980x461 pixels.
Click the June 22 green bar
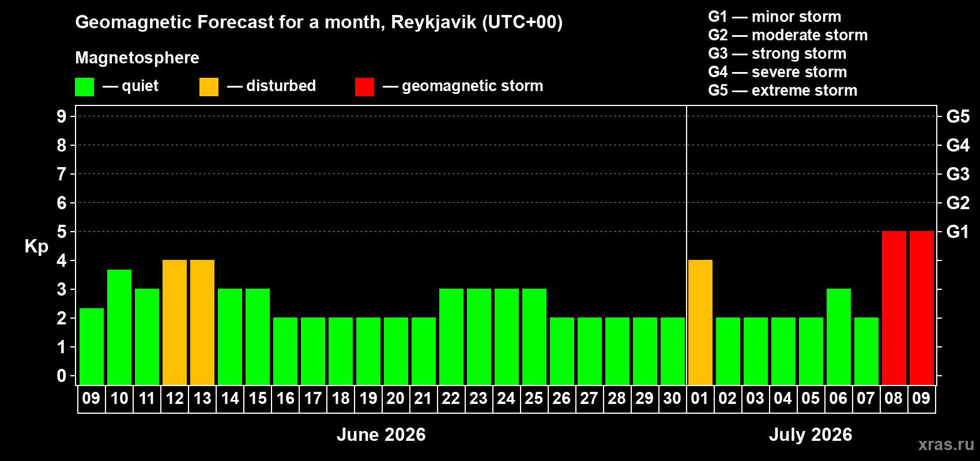(451, 337)
